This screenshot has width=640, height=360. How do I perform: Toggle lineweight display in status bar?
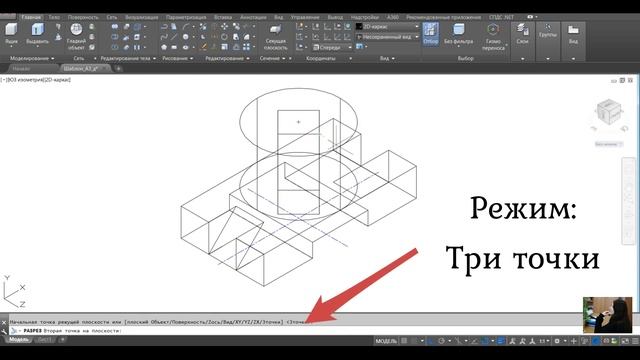[501, 341]
